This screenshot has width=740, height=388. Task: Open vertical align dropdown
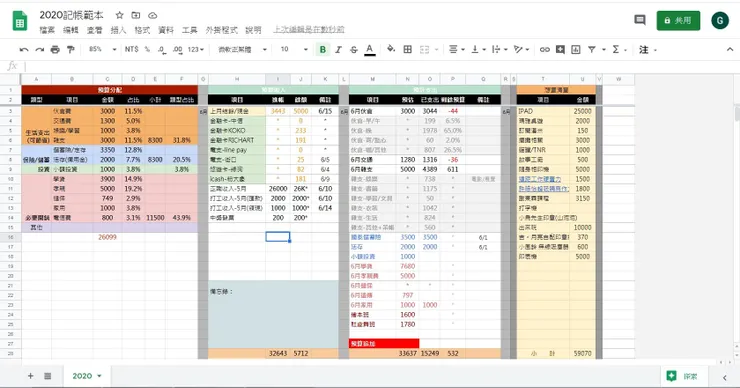(478, 49)
